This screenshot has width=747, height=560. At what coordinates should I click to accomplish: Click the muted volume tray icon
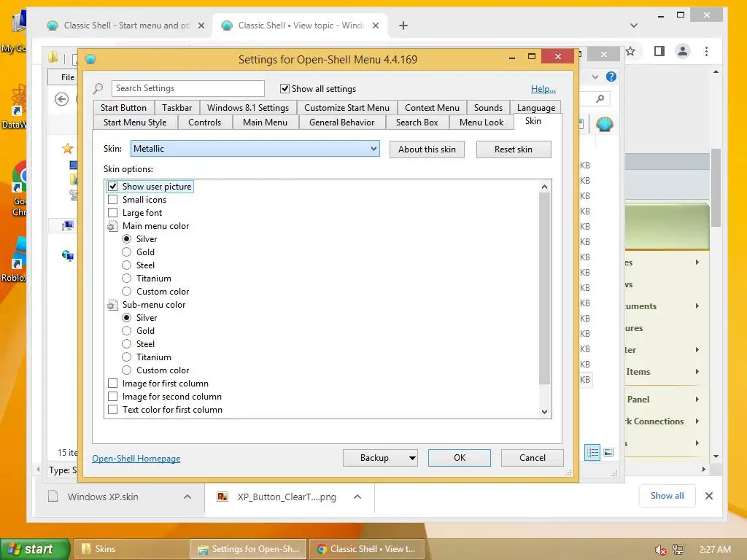660,550
